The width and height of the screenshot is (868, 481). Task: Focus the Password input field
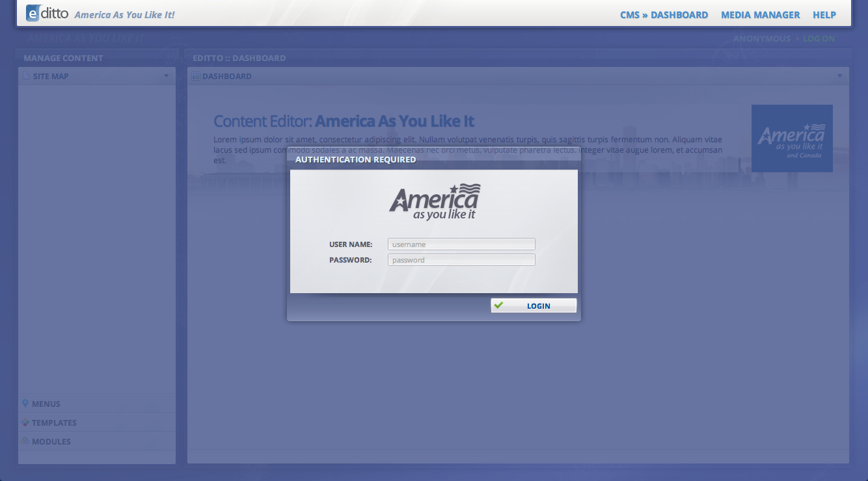(461, 260)
